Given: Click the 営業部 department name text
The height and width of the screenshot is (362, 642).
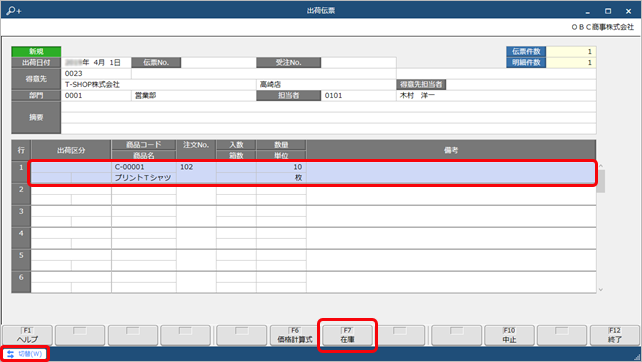Looking at the screenshot, I should (x=145, y=95).
